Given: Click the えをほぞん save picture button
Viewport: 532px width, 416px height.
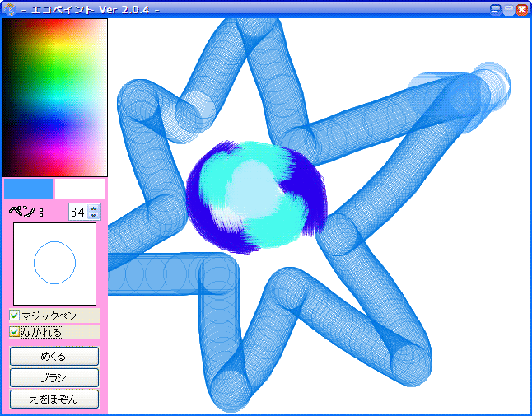Looking at the screenshot, I should click(54, 400).
